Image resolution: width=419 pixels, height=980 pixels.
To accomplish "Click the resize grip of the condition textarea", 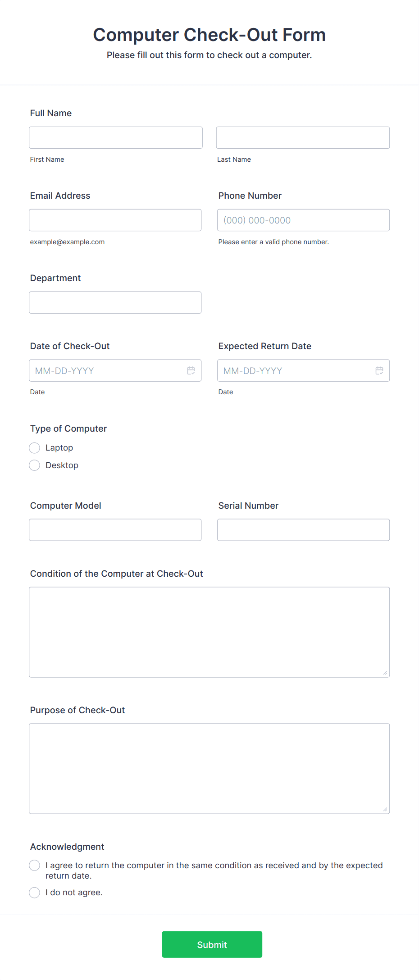I will (x=386, y=672).
